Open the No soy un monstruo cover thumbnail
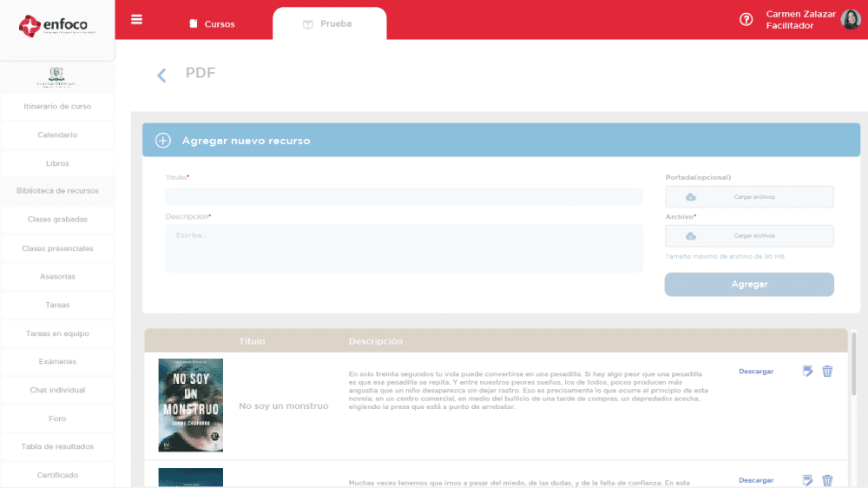The width and height of the screenshot is (868, 488). click(x=190, y=405)
